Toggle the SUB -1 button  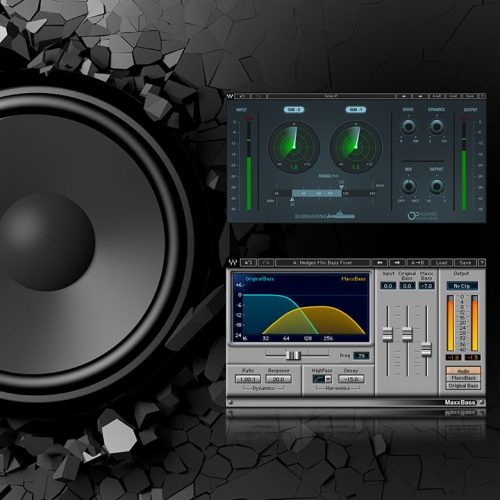[x=356, y=110]
